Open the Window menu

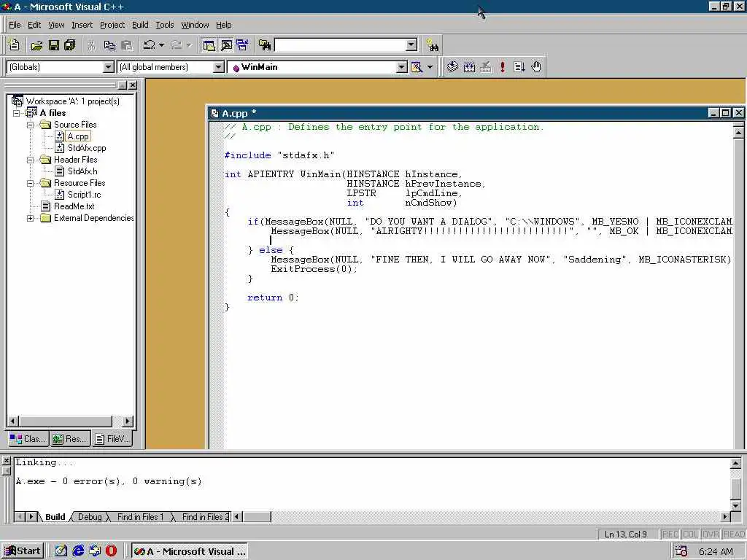click(195, 25)
